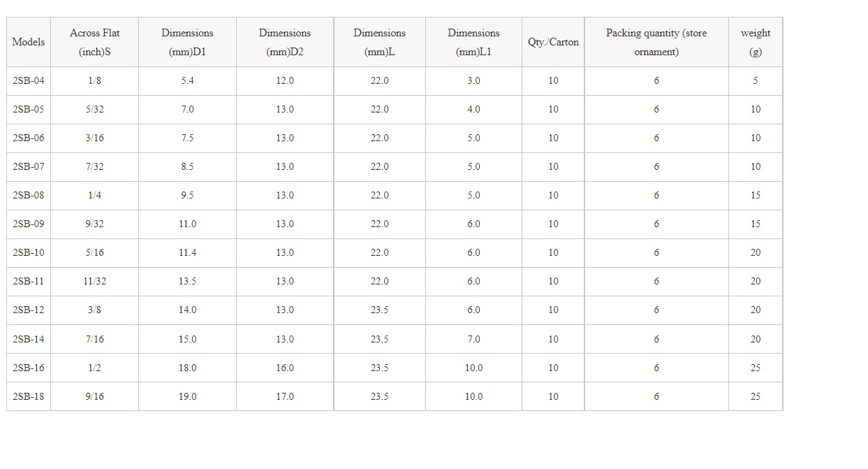Click the 2SB-18 model cell
This screenshot has height=469, width=868.
[x=29, y=396]
